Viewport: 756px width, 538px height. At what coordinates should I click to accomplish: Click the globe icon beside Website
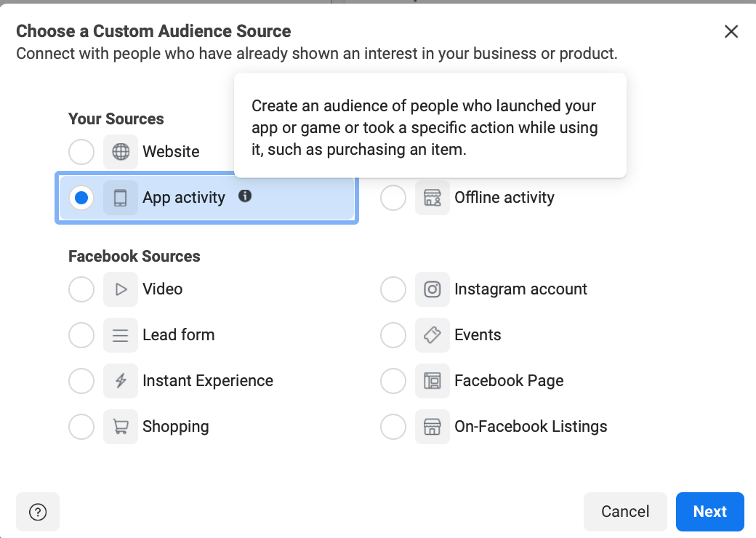[x=121, y=152]
